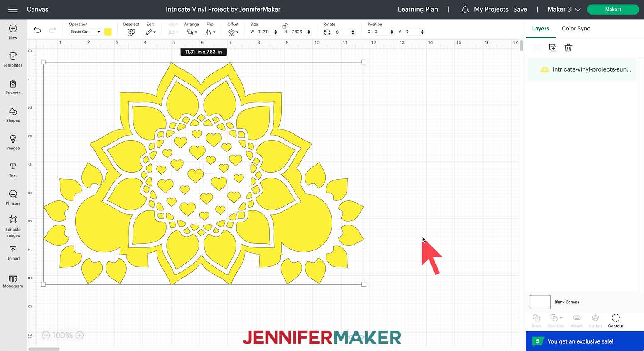Switch to the Layers tab
Image resolution: width=644 pixels, height=351 pixels.
point(541,28)
